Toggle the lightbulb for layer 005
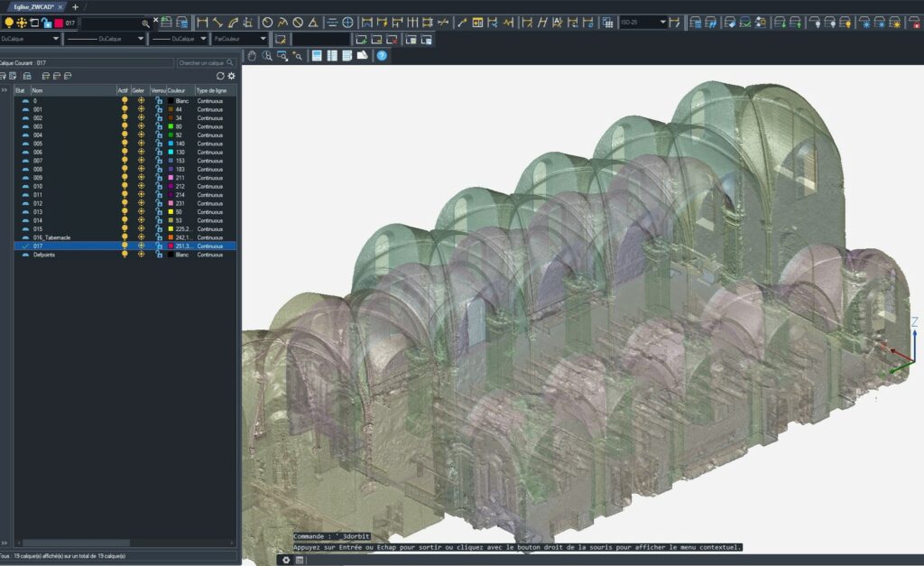 pyautogui.click(x=125, y=144)
